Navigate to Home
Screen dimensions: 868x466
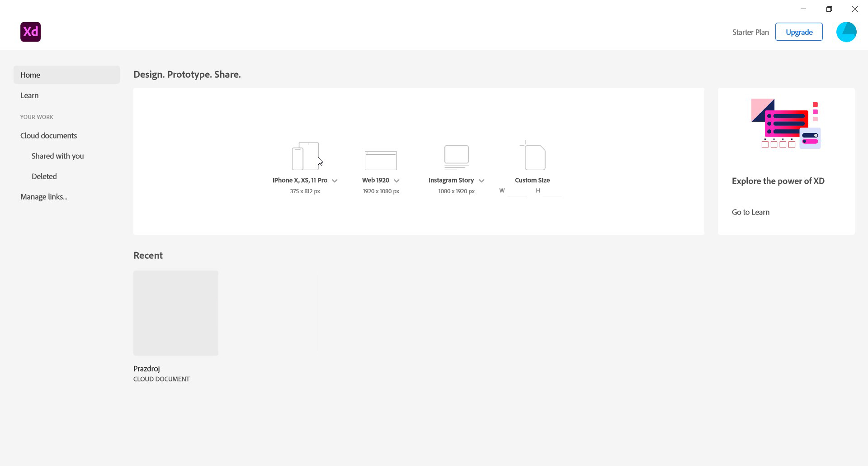30,75
